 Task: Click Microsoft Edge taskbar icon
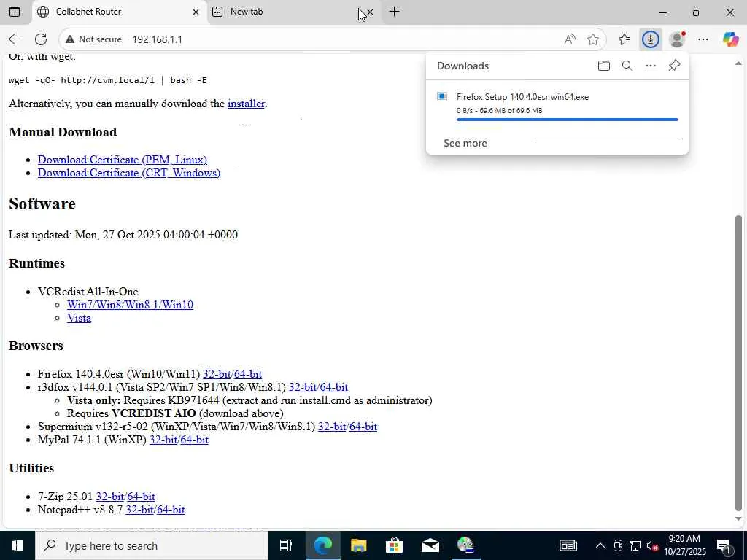[x=322, y=545]
